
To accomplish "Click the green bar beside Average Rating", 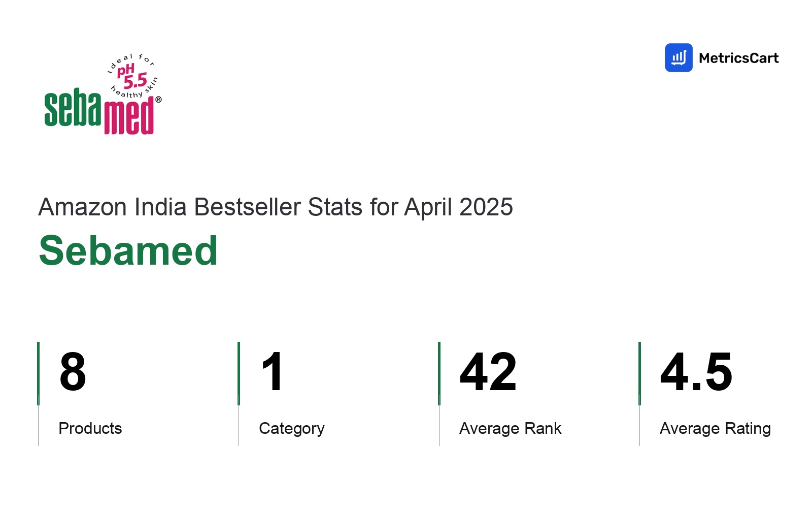I will 639,373.
